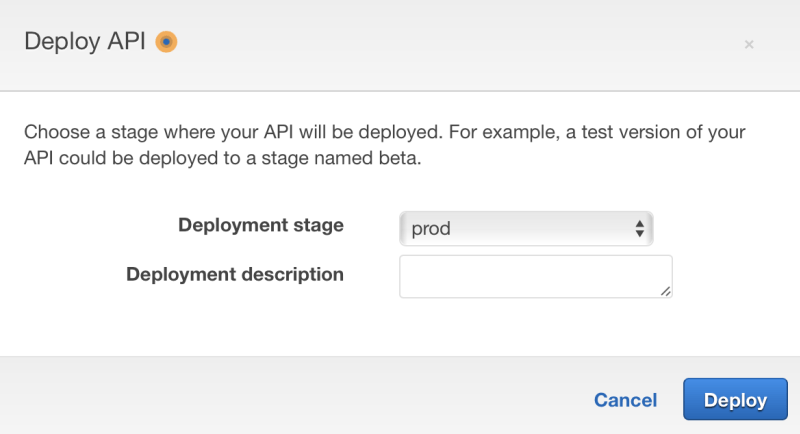Cancel the API deployment

pyautogui.click(x=625, y=400)
